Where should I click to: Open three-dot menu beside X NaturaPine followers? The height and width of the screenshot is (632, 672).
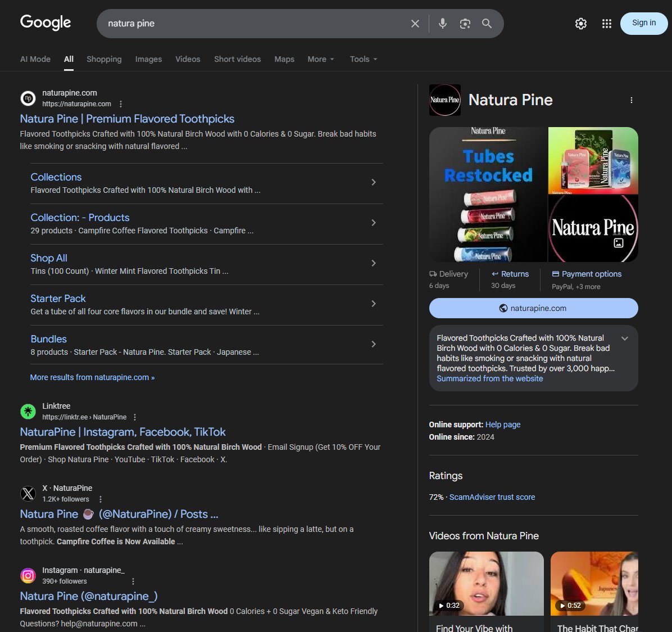(100, 499)
